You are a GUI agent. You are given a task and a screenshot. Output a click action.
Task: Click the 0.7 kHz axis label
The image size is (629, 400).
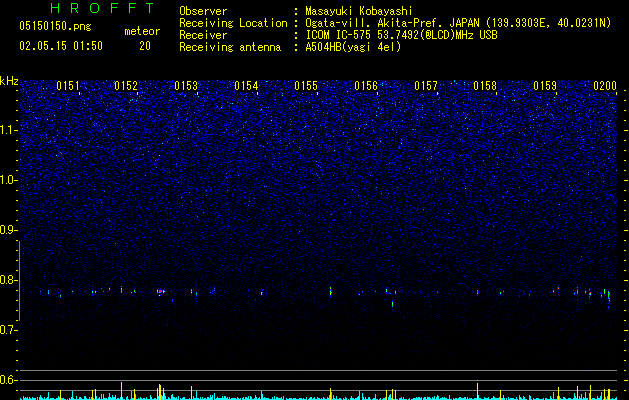click(x=9, y=330)
